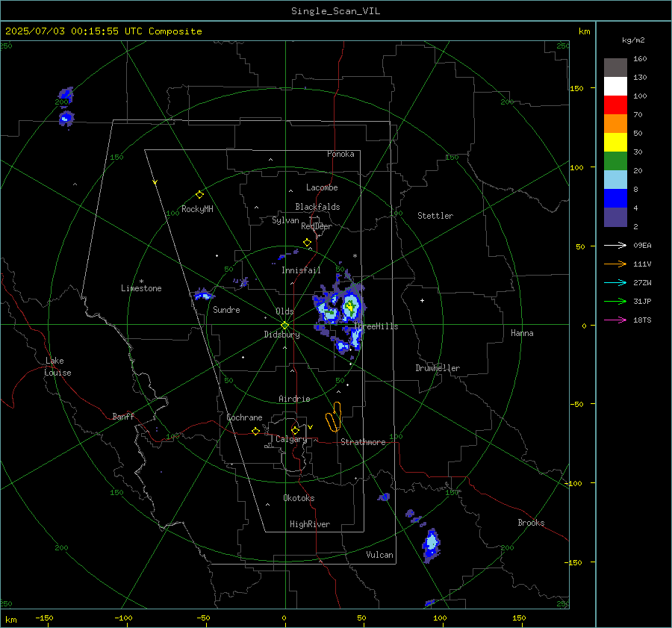Select the yellow 30-50 color swatch

(615, 143)
